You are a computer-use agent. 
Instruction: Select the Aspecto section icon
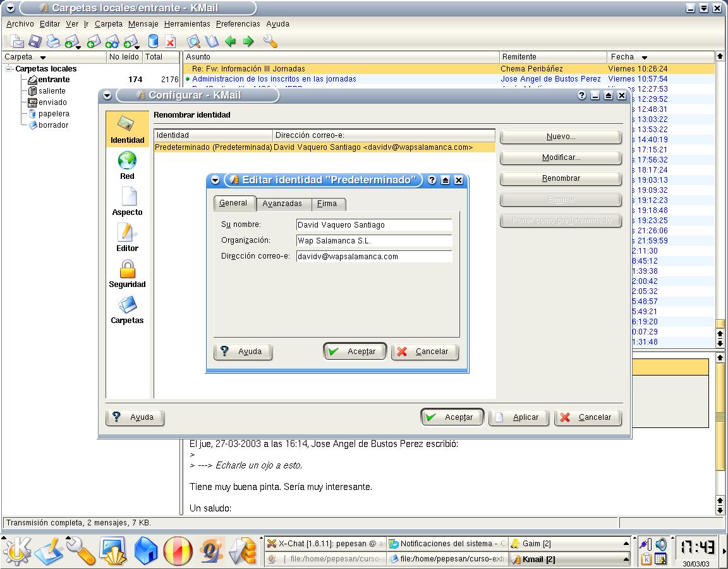point(127,202)
